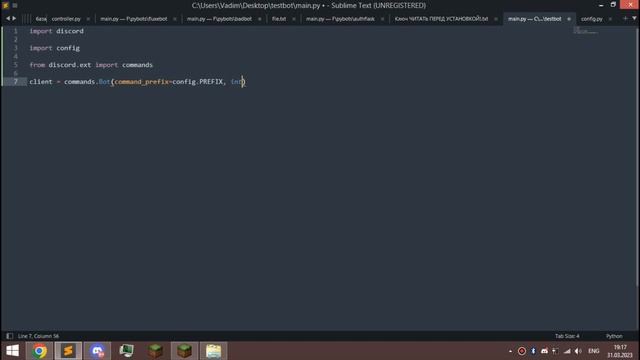Select the active main.py testbot tab
Screen dimensions: 640x360
pyautogui.click(x=534, y=19)
